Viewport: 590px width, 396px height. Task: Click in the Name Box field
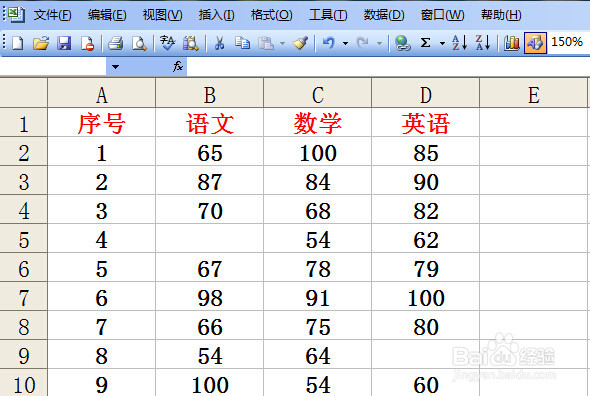click(53, 67)
